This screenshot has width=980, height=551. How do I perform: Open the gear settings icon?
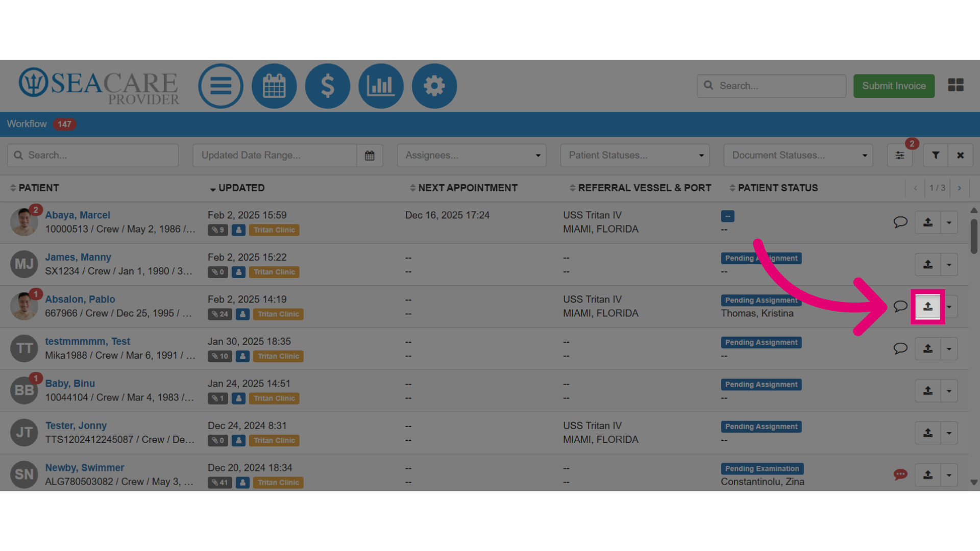434,86
